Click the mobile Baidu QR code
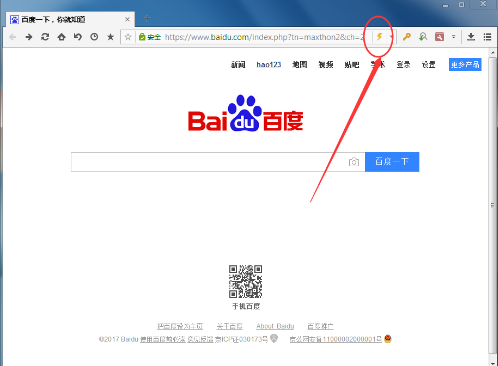This screenshot has height=366, width=498. (245, 281)
